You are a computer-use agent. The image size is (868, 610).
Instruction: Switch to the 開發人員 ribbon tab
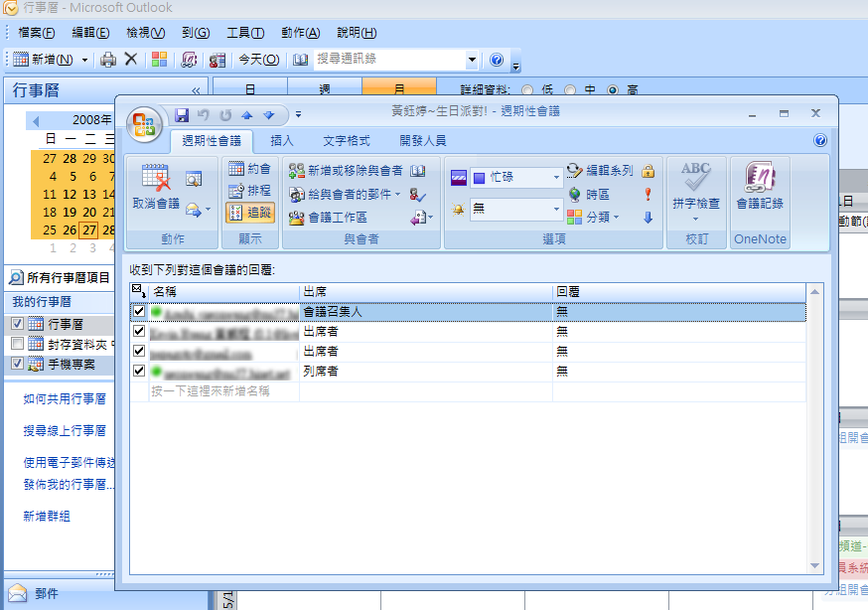[x=422, y=141]
